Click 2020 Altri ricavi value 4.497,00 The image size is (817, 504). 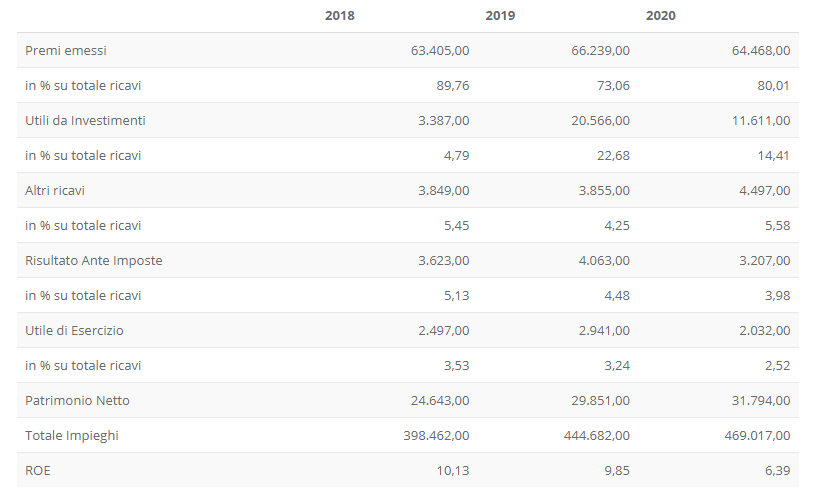pos(764,190)
